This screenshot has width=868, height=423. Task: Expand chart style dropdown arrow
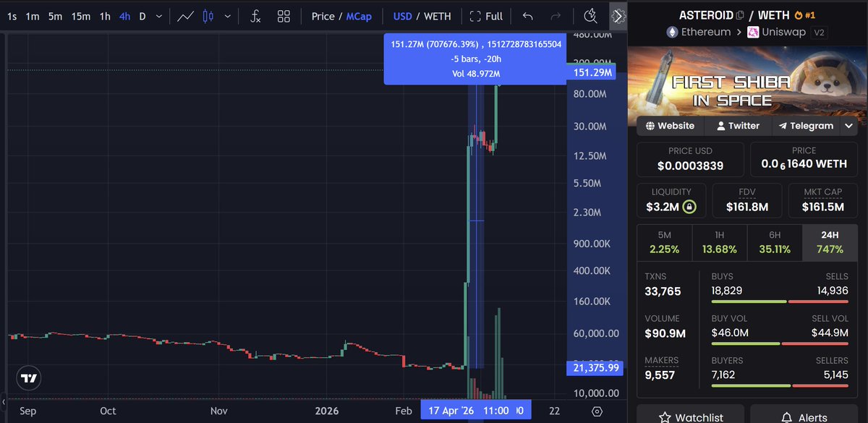point(229,16)
